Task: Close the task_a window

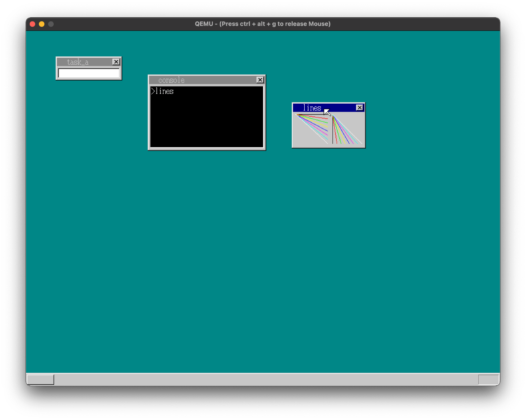Action: [x=116, y=62]
